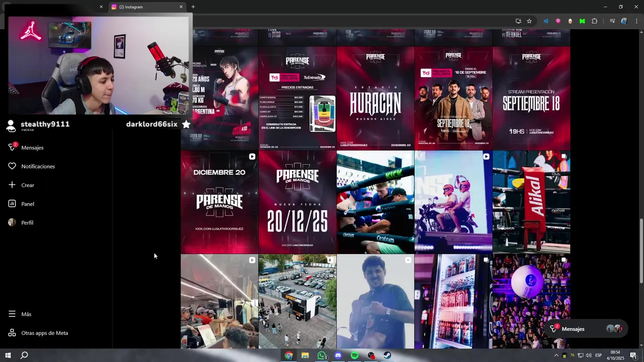Open File Explorer from the taskbar
The image size is (644, 362).
(305, 355)
